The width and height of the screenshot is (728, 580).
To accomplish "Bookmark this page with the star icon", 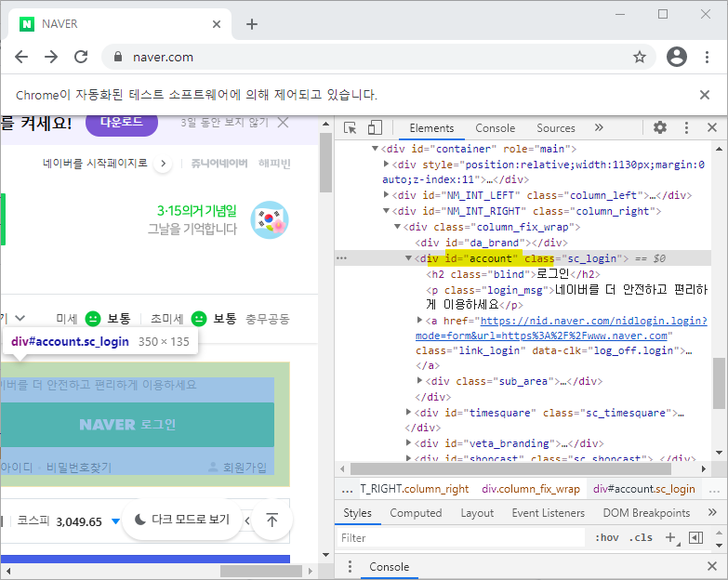I will pos(640,57).
